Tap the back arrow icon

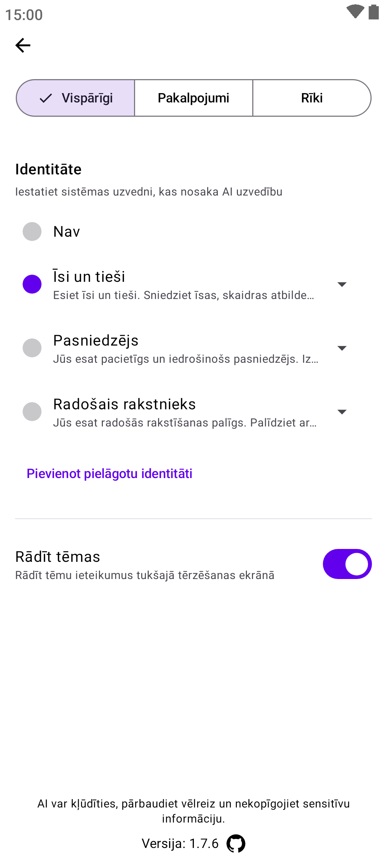[23, 45]
